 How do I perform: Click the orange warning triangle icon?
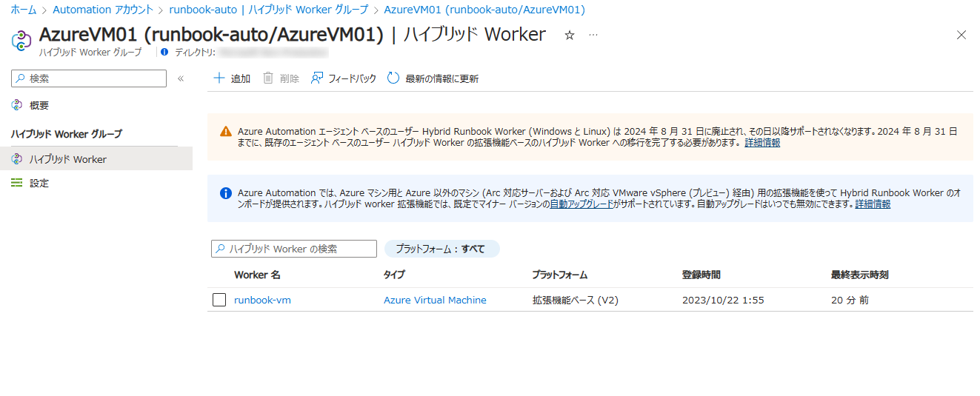(226, 132)
